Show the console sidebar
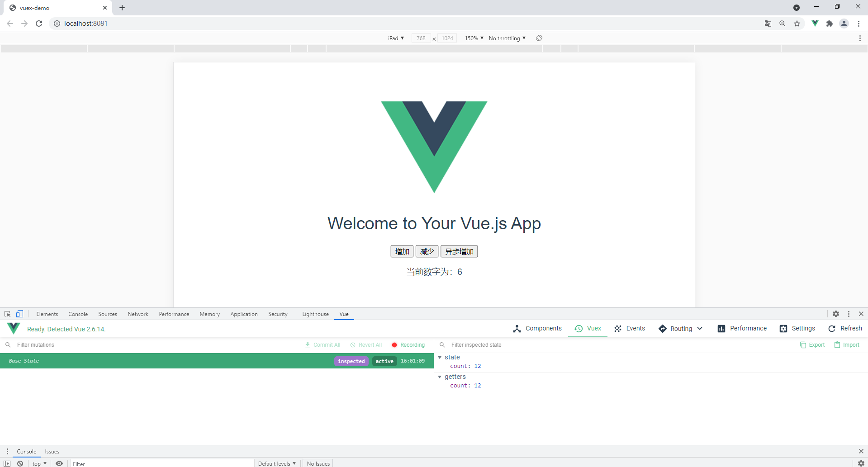 tap(7, 463)
